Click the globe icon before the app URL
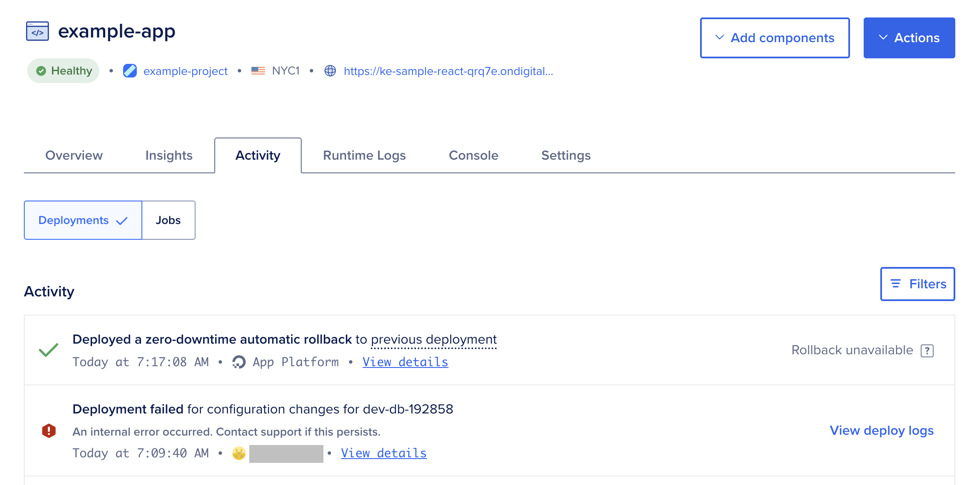Viewport: 980px width, 485px height. click(330, 71)
